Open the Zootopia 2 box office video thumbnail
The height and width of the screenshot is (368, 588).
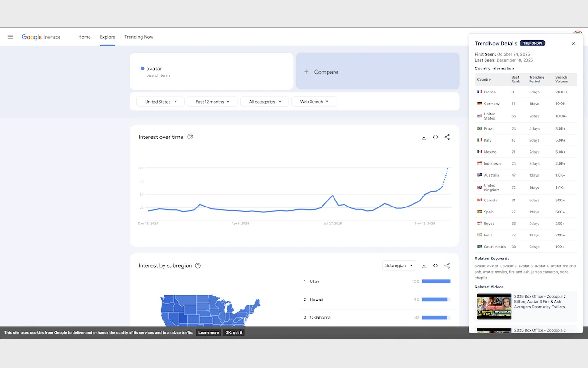click(494, 306)
